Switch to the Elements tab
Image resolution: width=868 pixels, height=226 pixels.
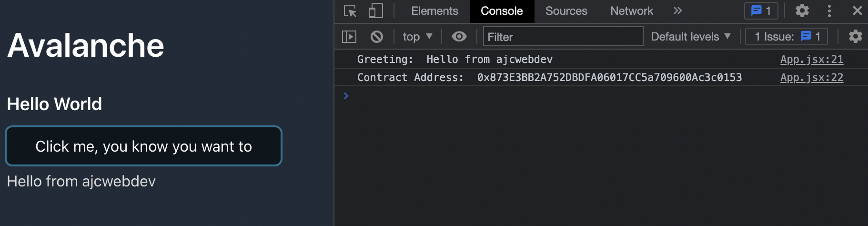pyautogui.click(x=434, y=11)
